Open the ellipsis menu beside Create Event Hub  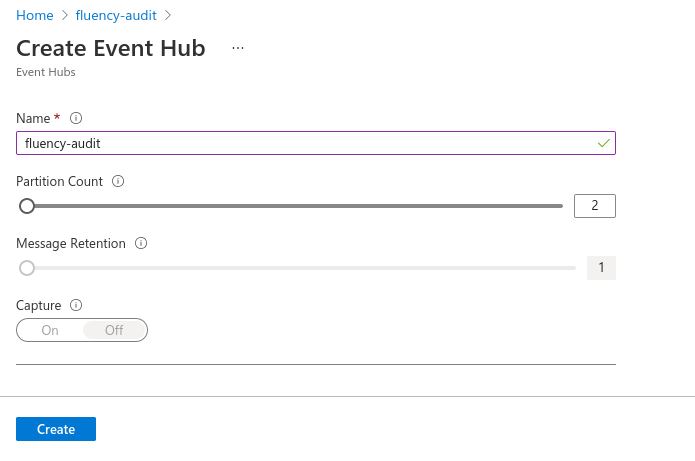click(x=238, y=48)
